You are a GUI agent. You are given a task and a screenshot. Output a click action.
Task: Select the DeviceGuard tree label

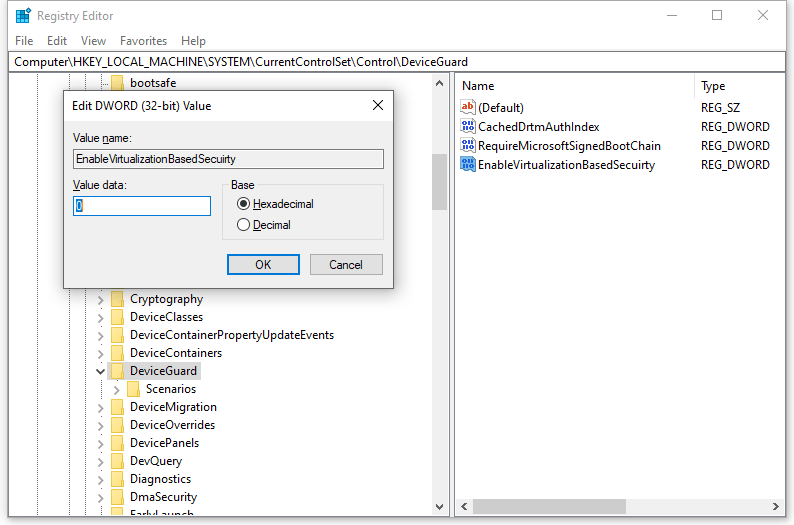tap(164, 371)
